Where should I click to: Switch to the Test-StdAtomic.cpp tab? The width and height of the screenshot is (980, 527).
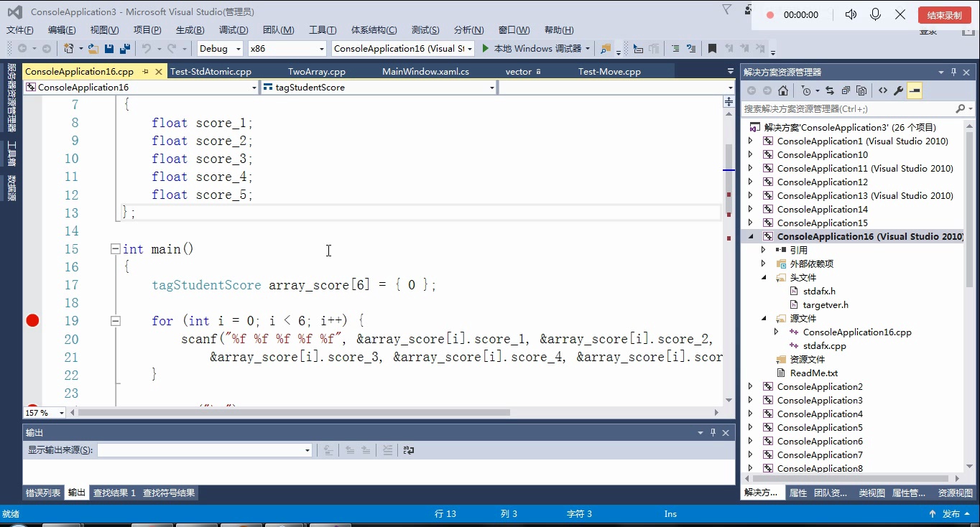pos(211,72)
